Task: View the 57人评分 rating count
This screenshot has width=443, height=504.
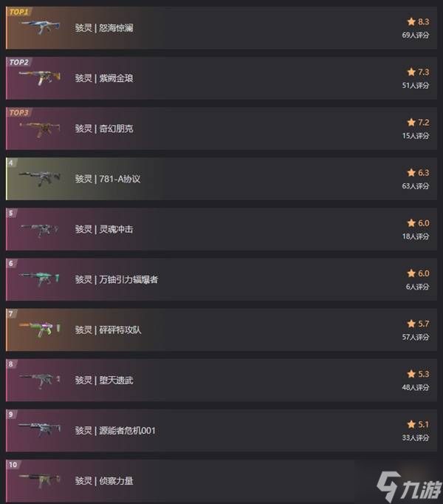Action: pyautogui.click(x=416, y=337)
